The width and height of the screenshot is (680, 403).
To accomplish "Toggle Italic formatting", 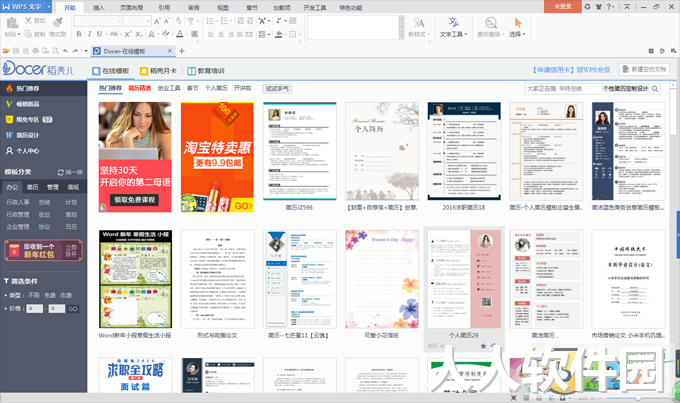I will [x=89, y=34].
